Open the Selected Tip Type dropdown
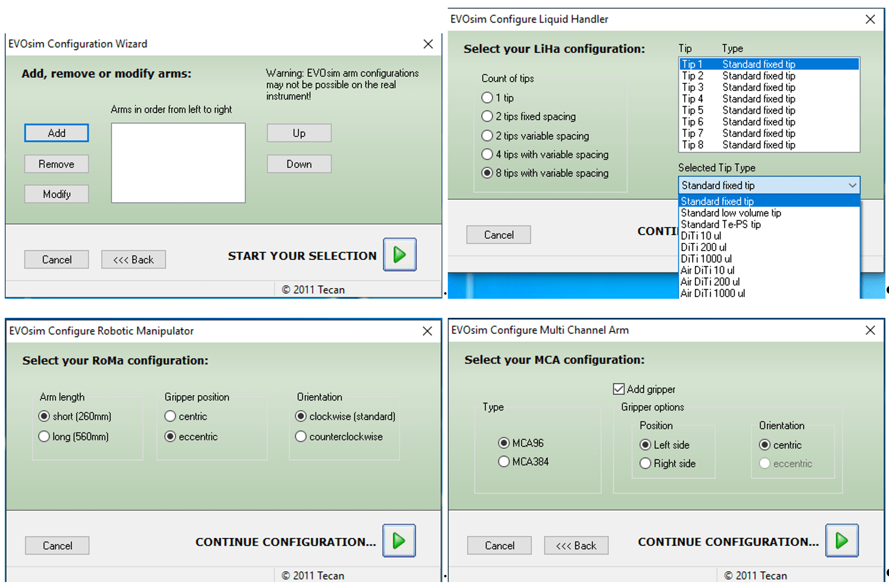 pyautogui.click(x=854, y=185)
